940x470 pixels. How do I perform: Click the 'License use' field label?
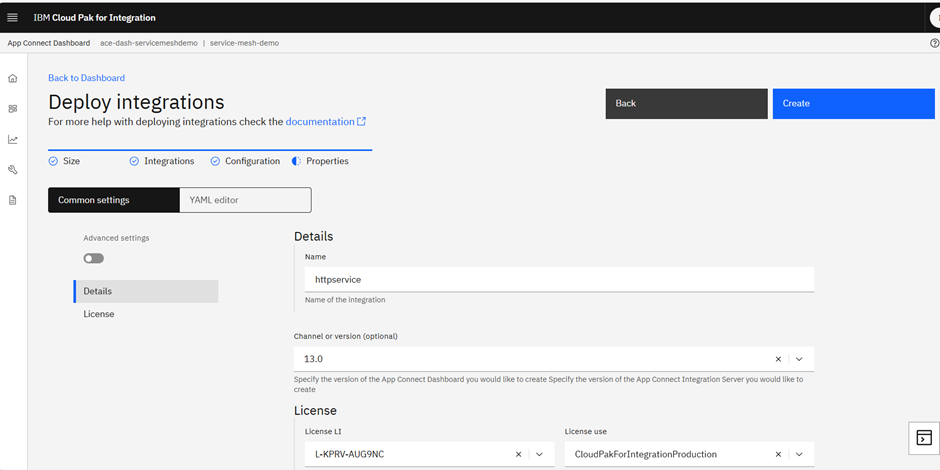[586, 432]
